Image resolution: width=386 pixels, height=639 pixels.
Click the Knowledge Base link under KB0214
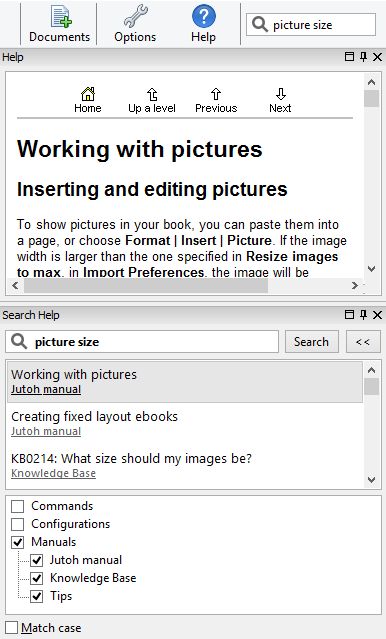click(x=53, y=473)
